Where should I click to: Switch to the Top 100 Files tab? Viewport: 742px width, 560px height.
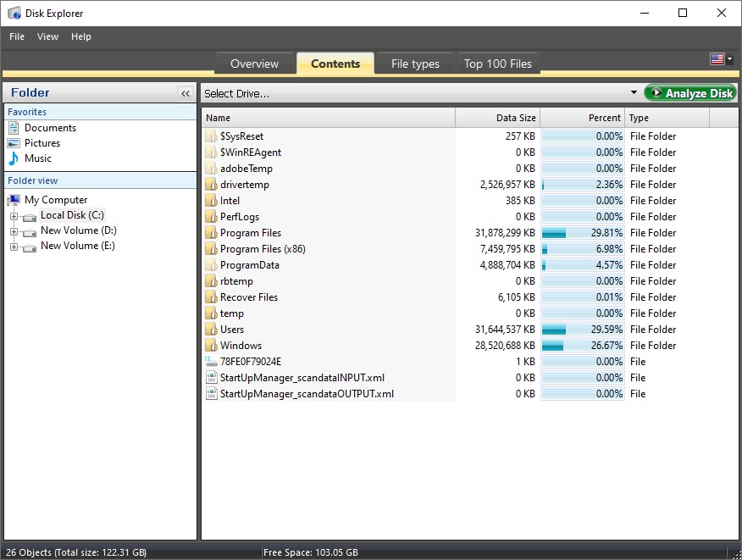tap(497, 63)
